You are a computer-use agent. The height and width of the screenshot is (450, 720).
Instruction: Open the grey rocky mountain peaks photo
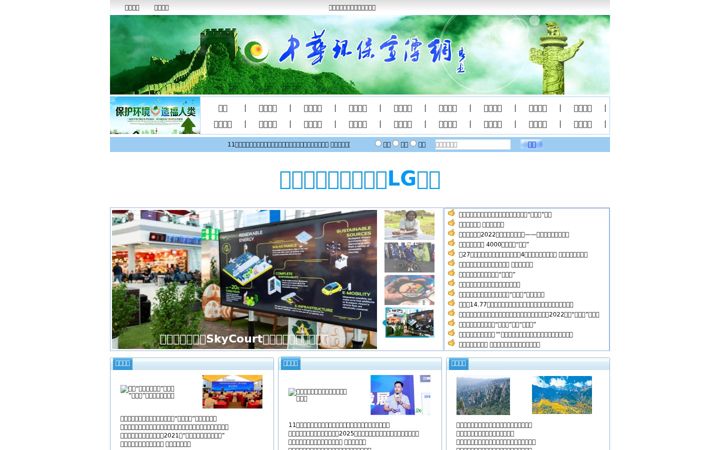coord(483,396)
